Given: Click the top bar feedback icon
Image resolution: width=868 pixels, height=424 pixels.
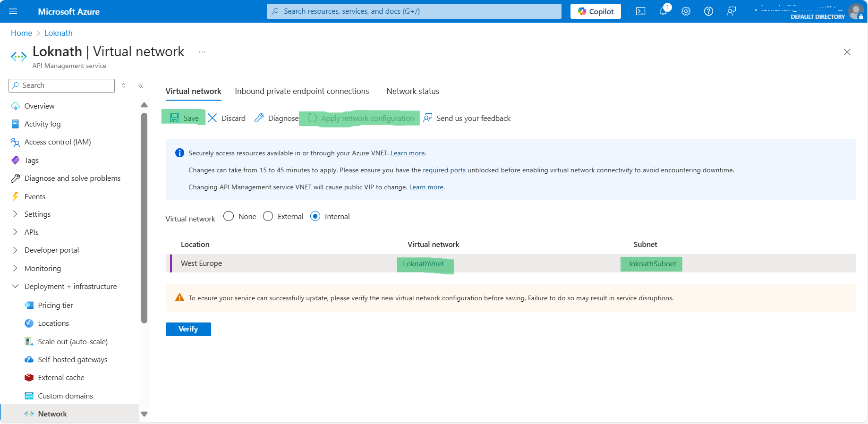Looking at the screenshot, I should [x=731, y=11].
